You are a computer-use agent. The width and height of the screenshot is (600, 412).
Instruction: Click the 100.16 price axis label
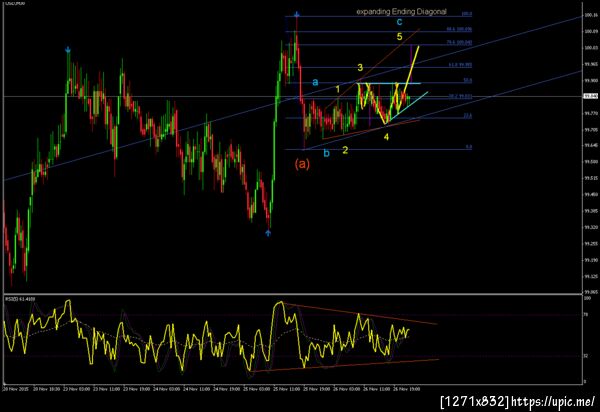tap(590, 15)
